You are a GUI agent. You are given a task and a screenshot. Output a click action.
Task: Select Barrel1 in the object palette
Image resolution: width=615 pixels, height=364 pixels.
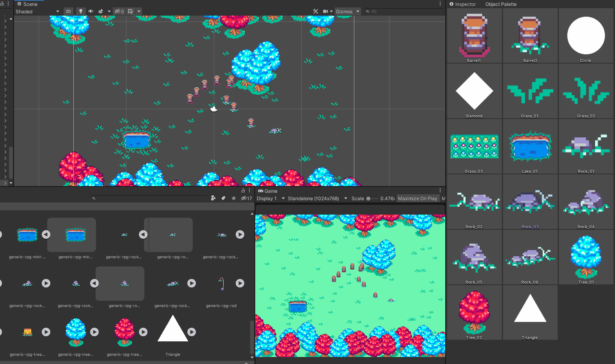pyautogui.click(x=474, y=36)
